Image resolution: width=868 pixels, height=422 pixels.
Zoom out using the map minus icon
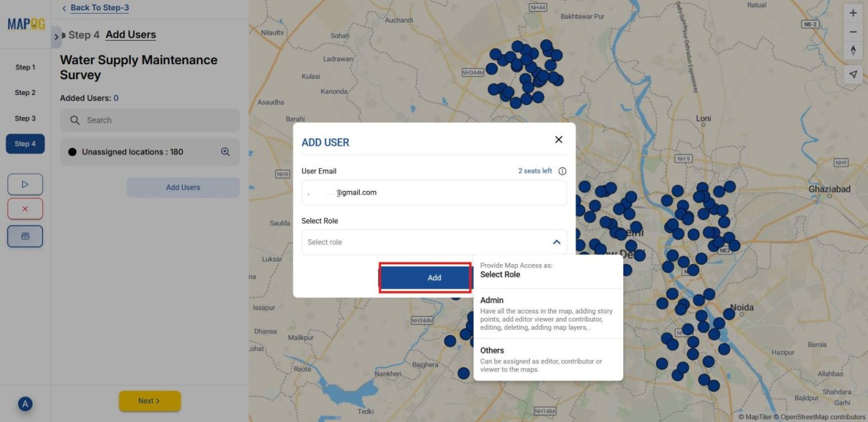click(853, 31)
